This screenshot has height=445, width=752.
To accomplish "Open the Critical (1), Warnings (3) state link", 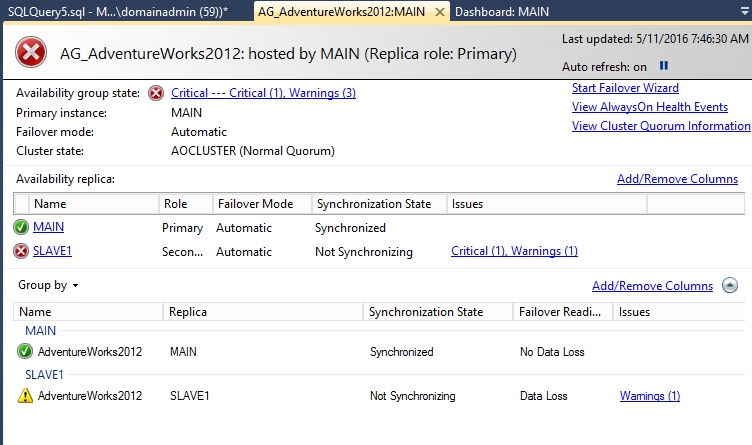I will click(263, 93).
